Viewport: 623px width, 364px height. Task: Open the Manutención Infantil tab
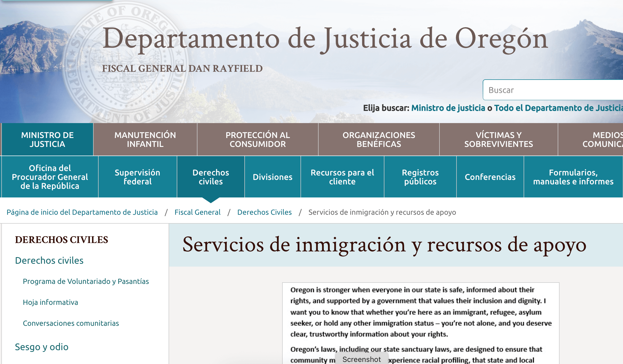click(145, 139)
